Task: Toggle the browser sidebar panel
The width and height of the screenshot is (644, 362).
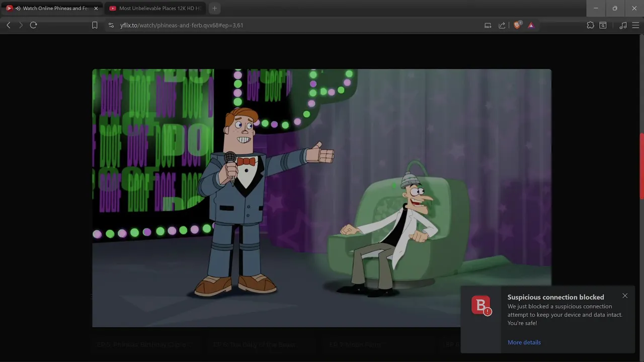Action: (603, 25)
